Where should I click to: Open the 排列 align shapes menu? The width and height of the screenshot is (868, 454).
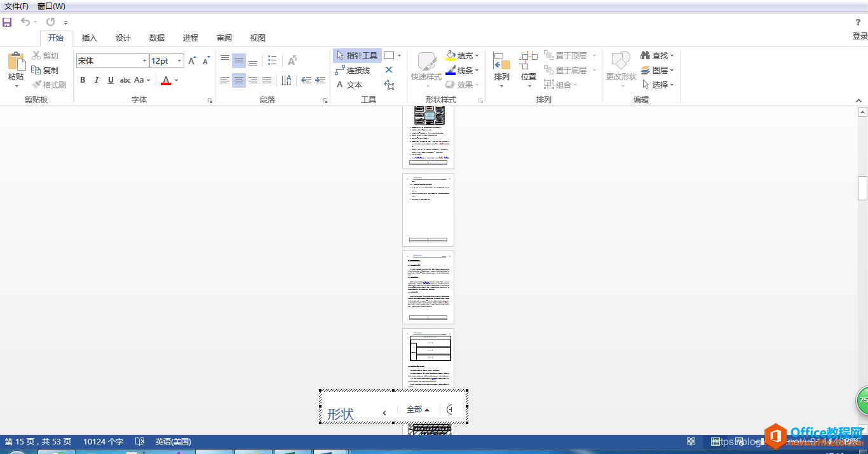502,70
